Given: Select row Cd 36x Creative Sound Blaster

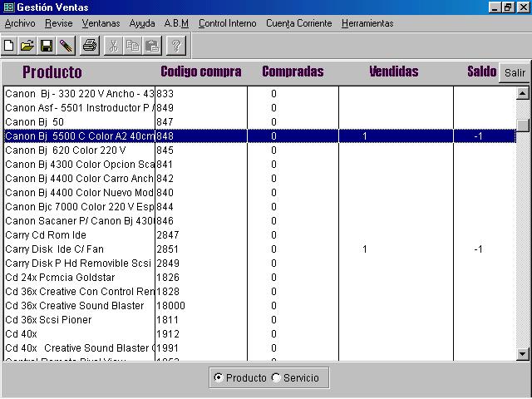Looking at the screenshot, I should pos(259,306).
